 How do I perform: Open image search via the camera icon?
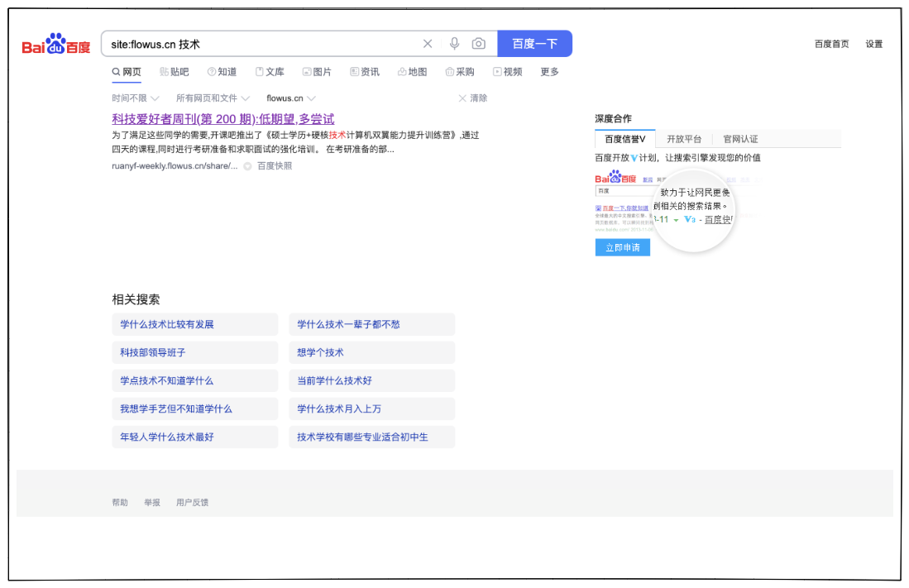pos(478,43)
